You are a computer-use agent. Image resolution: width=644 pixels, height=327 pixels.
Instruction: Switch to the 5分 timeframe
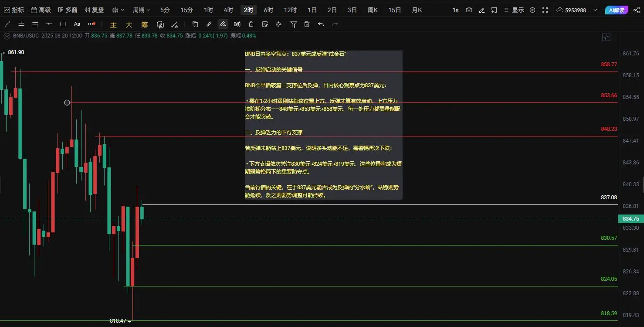coord(165,10)
